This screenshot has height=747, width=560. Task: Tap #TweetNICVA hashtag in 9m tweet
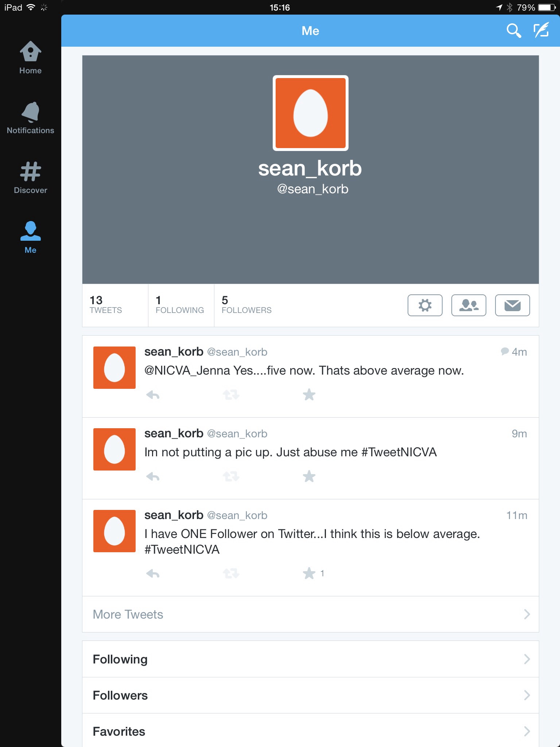(399, 452)
